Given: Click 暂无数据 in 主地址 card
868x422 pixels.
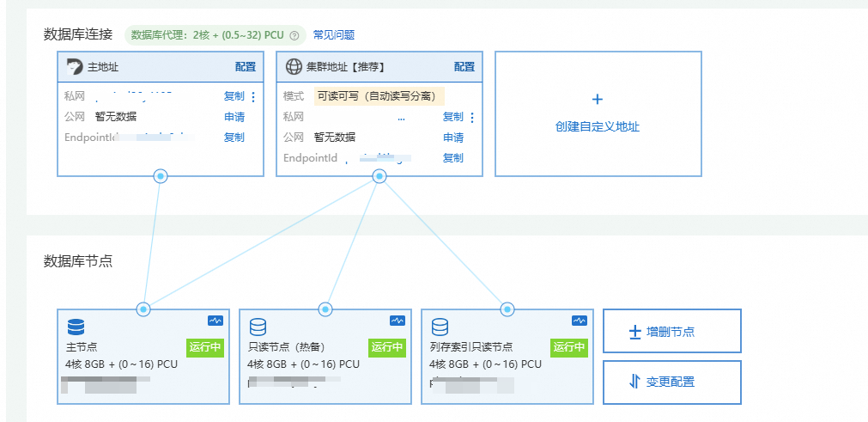Looking at the screenshot, I should click(116, 117).
